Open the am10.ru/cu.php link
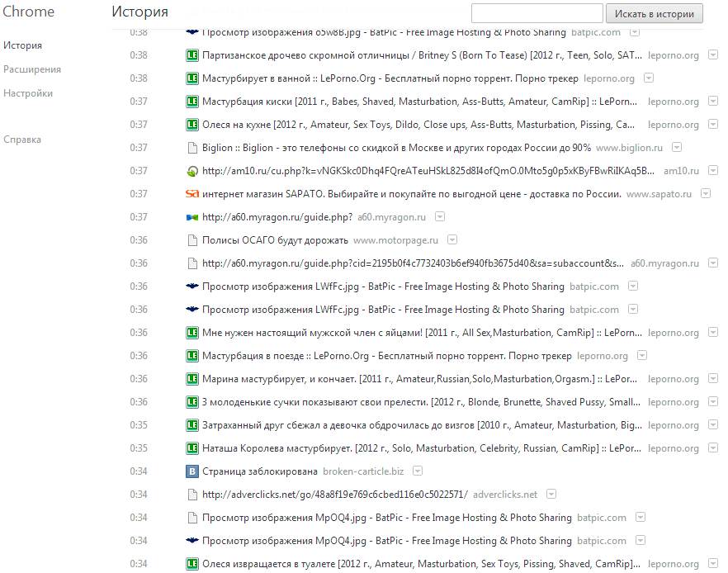 coord(428,172)
